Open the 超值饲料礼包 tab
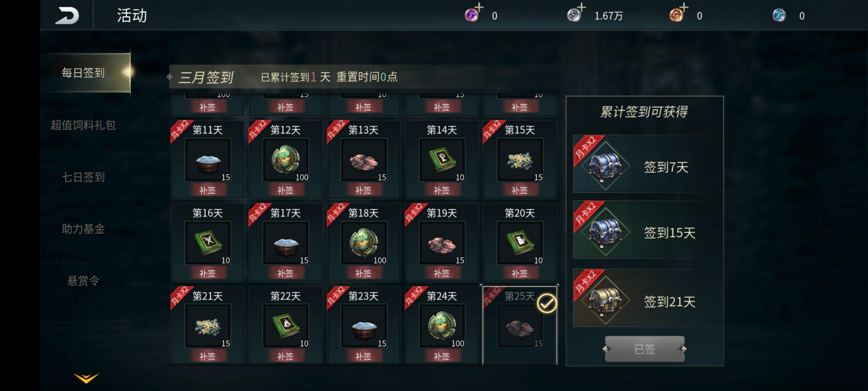This screenshot has height=391, width=868. pos(83,125)
